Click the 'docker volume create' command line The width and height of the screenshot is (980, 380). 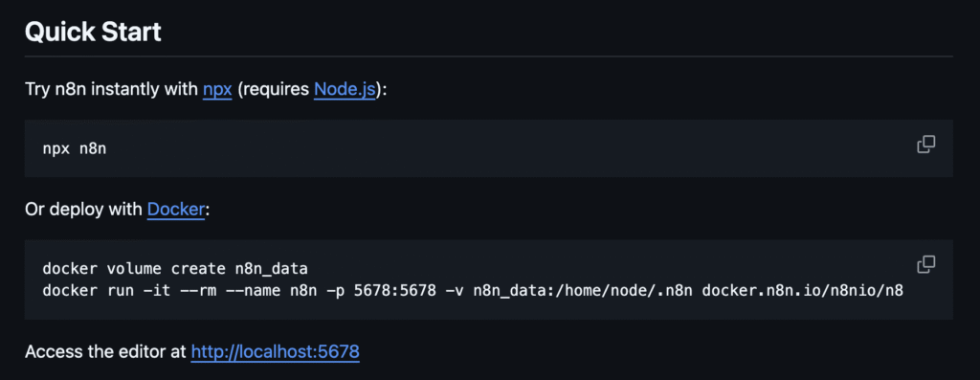pyautogui.click(x=175, y=269)
